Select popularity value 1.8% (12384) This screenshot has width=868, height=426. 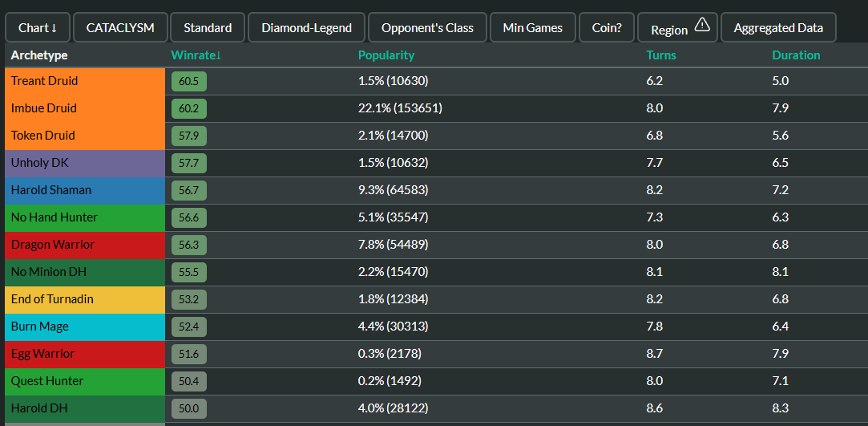click(393, 300)
